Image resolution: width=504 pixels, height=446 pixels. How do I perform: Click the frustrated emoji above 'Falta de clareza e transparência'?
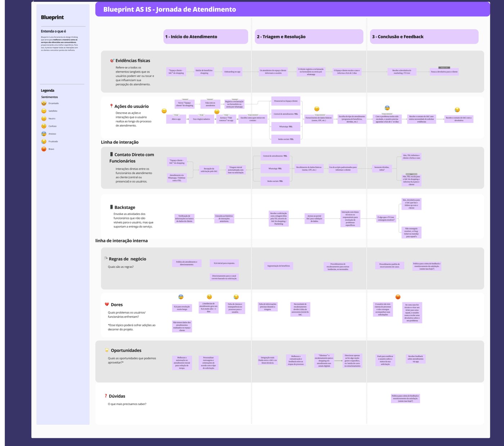pyautogui.click(x=236, y=297)
